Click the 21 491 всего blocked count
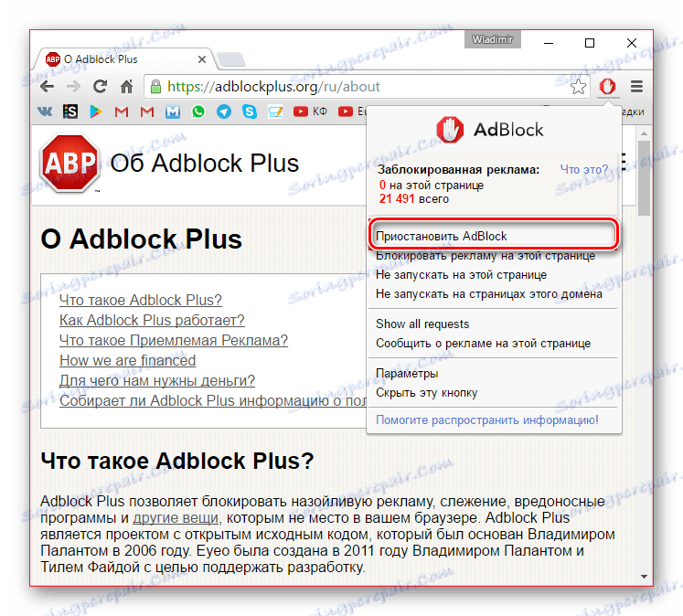The image size is (683, 616). click(x=414, y=199)
